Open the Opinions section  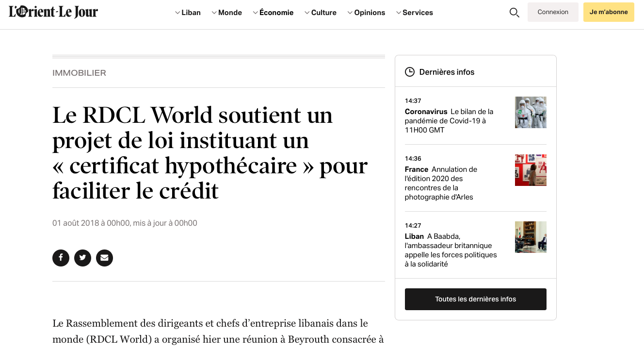370,13
